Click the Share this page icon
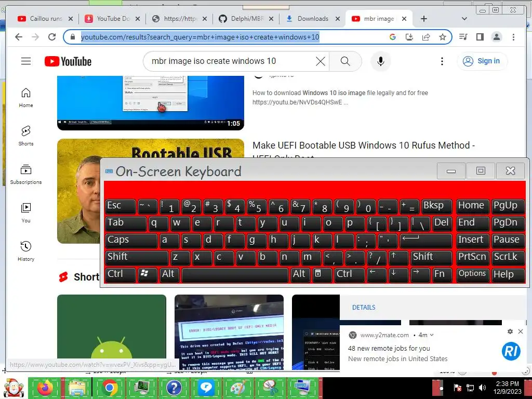This screenshot has height=399, width=532. coord(426,37)
